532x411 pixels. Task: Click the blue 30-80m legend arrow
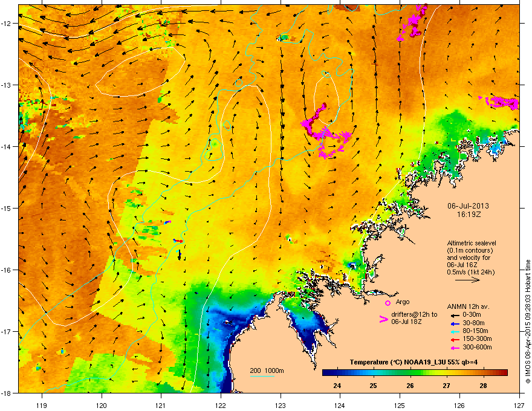pyautogui.click(x=455, y=323)
